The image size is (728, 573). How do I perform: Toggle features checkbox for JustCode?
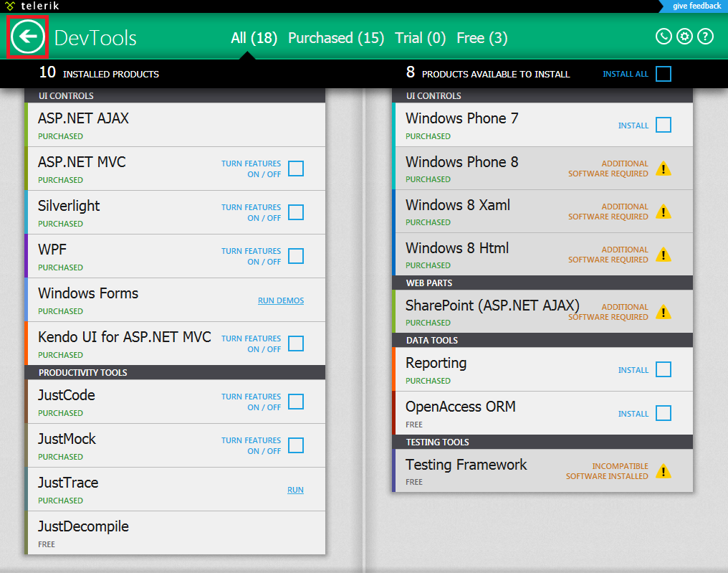tap(296, 402)
